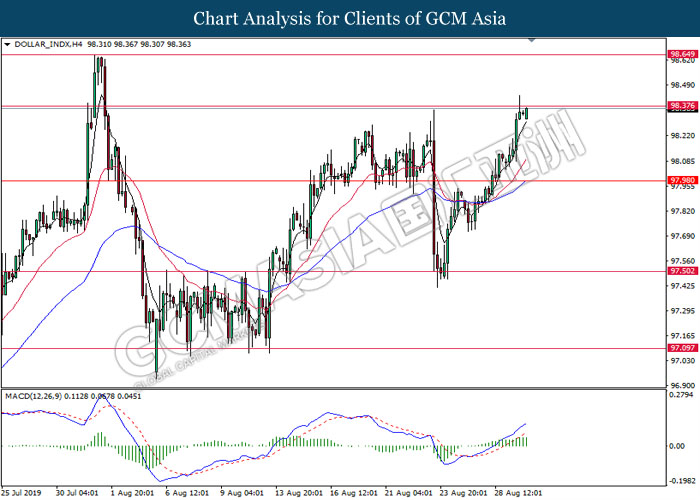Click the 97.502 price level tag

[x=681, y=271]
